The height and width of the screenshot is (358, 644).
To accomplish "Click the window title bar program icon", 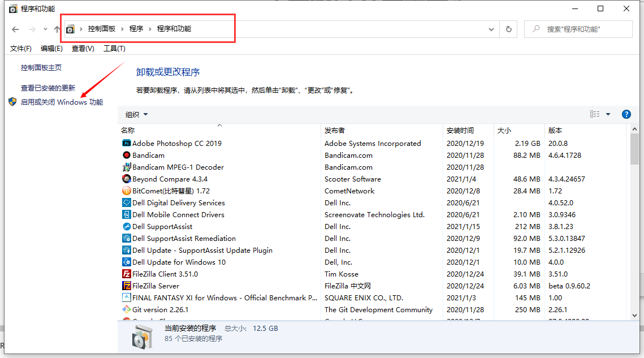I will tap(13, 8).
